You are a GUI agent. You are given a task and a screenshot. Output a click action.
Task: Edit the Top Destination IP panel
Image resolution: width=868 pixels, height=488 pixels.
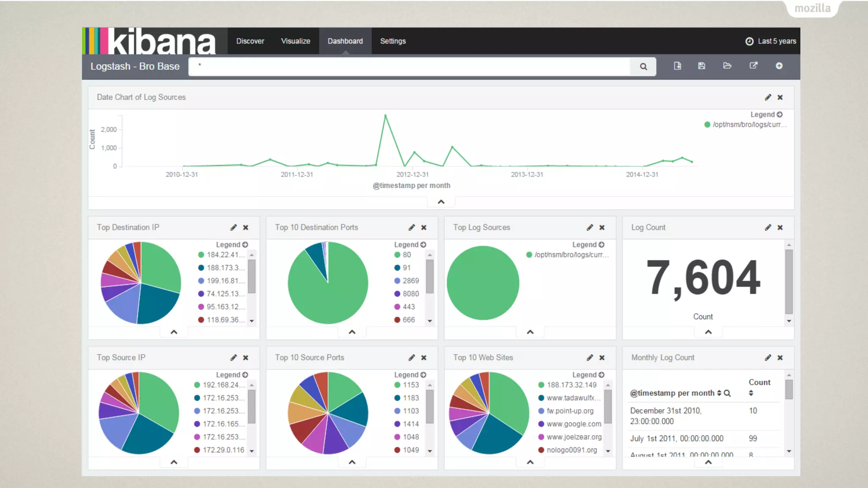pyautogui.click(x=234, y=227)
